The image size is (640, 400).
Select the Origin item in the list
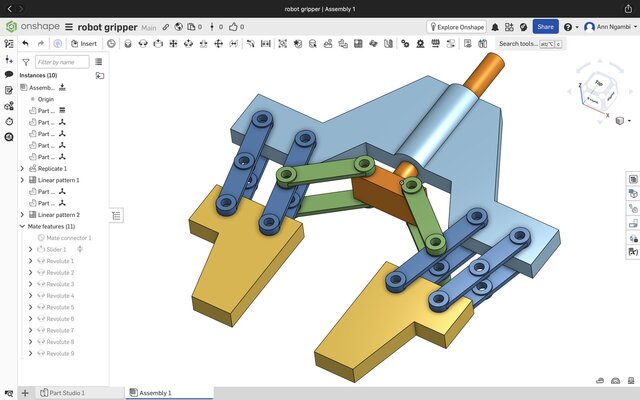click(46, 99)
